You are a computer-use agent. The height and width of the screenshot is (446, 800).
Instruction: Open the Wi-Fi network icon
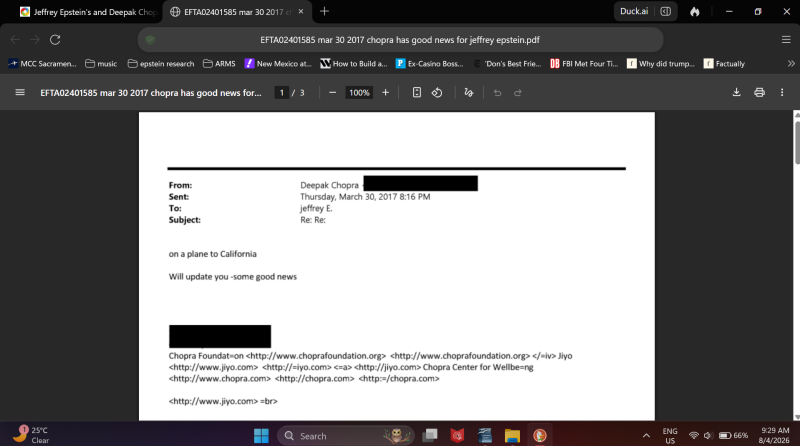[x=693, y=435]
